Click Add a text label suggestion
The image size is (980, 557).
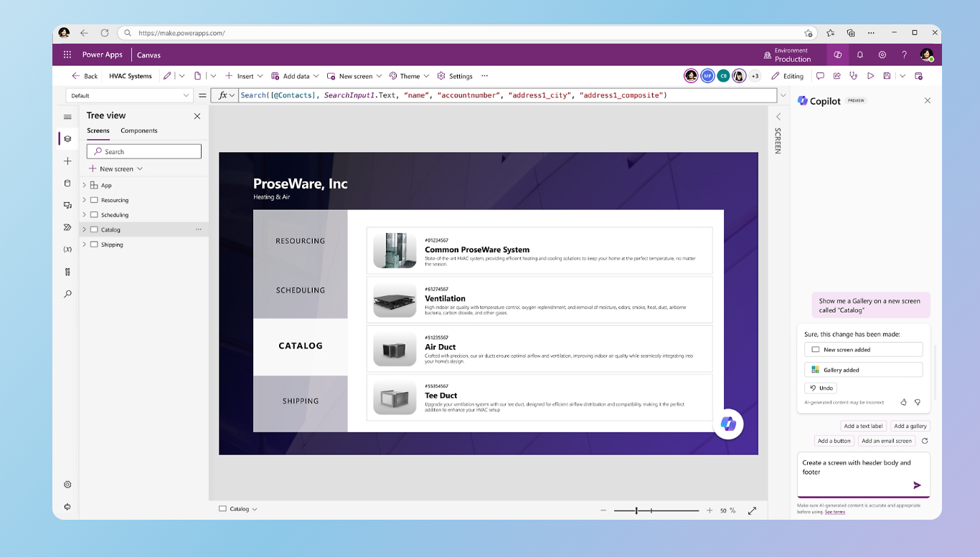(x=863, y=426)
